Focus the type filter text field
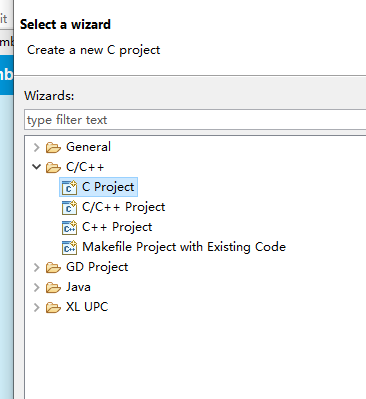The image size is (366, 399). click(195, 120)
